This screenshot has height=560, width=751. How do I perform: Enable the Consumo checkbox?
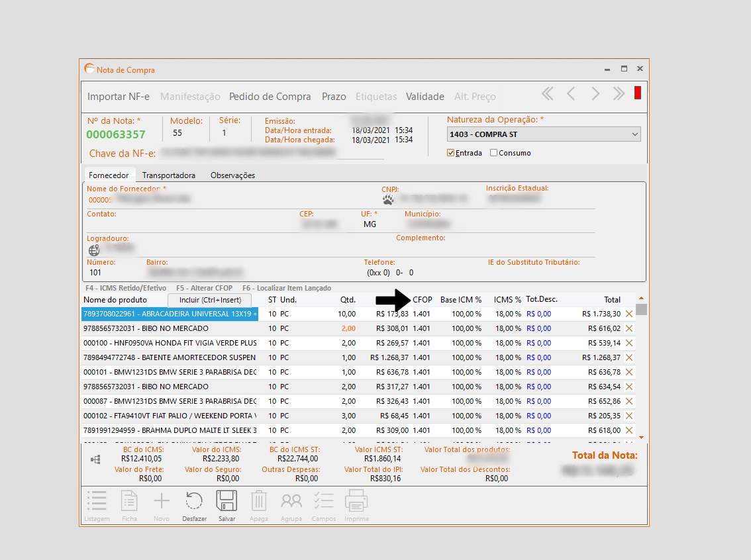(x=493, y=153)
